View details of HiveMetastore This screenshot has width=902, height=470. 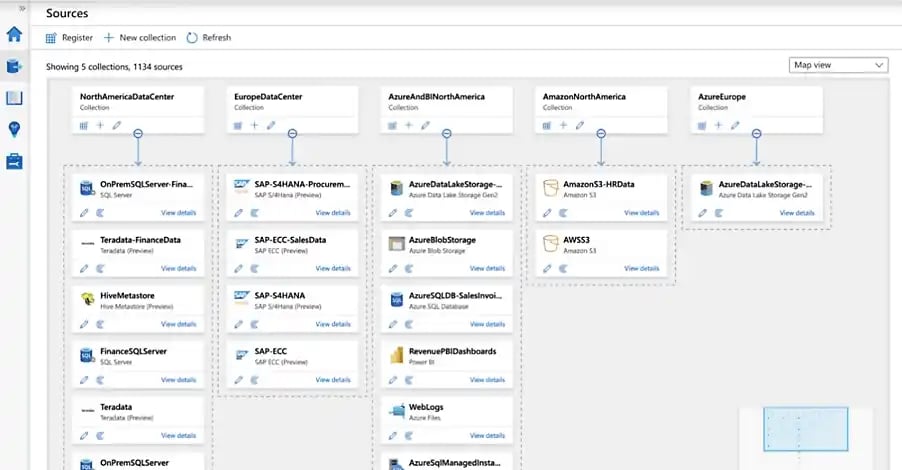click(178, 324)
